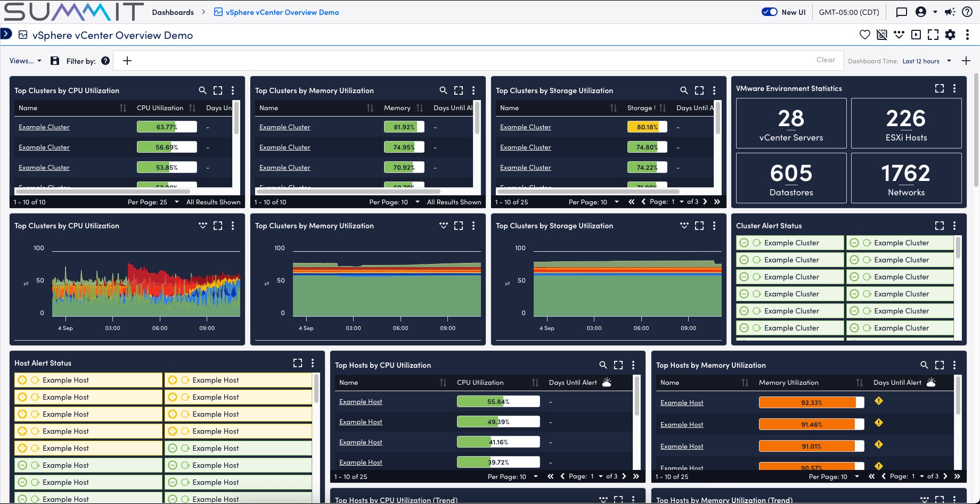Enter fullscreen mode via the expand brackets icon
The height and width of the screenshot is (504, 980).
click(x=933, y=35)
